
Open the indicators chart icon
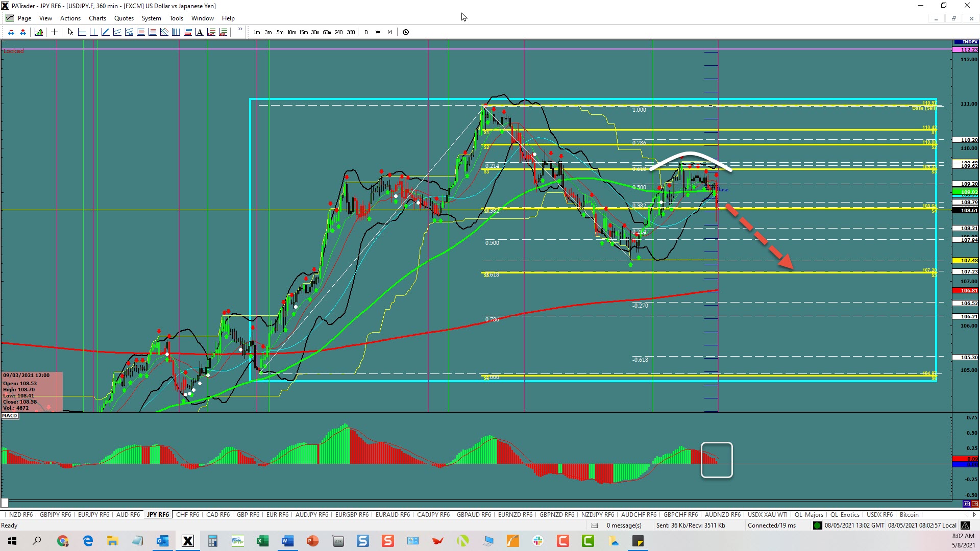pos(39,32)
